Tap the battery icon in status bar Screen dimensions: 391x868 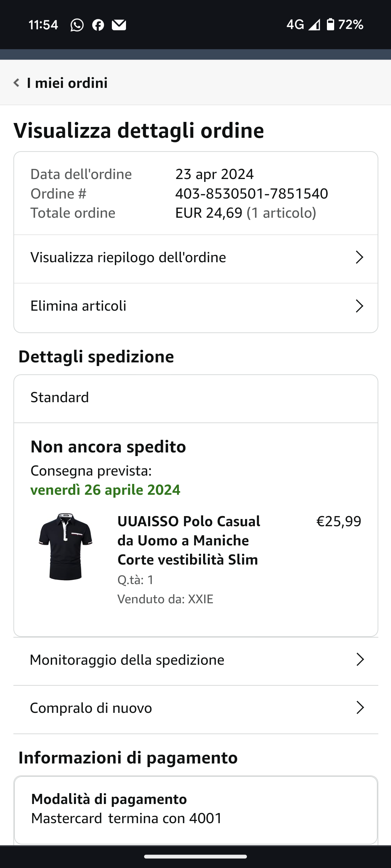pos(330,25)
